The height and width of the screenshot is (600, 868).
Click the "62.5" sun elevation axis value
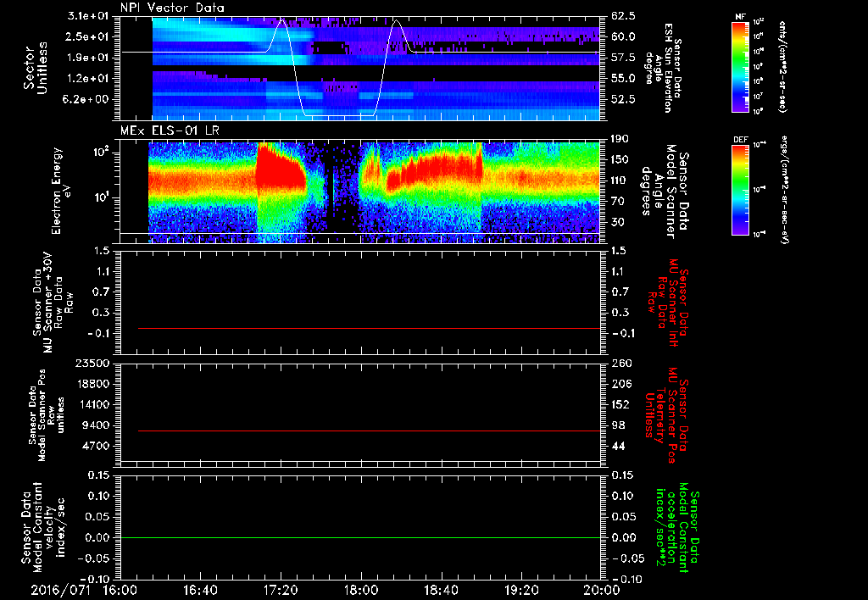(x=623, y=16)
